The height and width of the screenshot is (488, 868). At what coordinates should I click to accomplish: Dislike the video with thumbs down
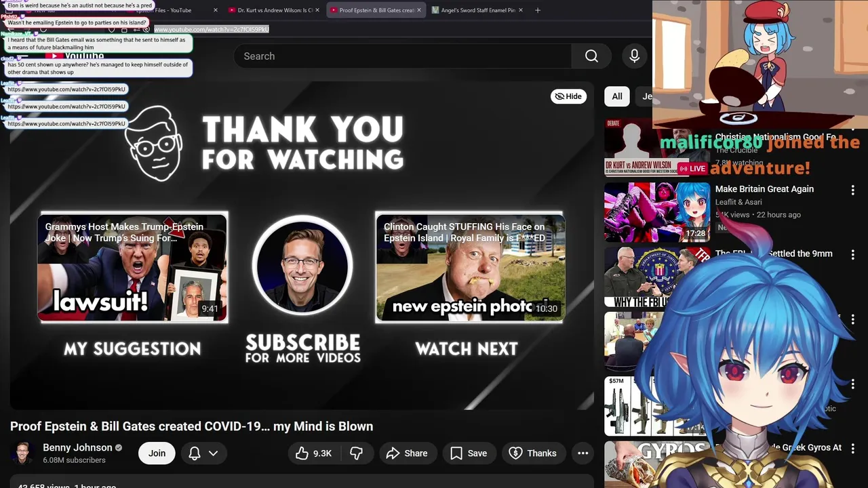pos(356,453)
